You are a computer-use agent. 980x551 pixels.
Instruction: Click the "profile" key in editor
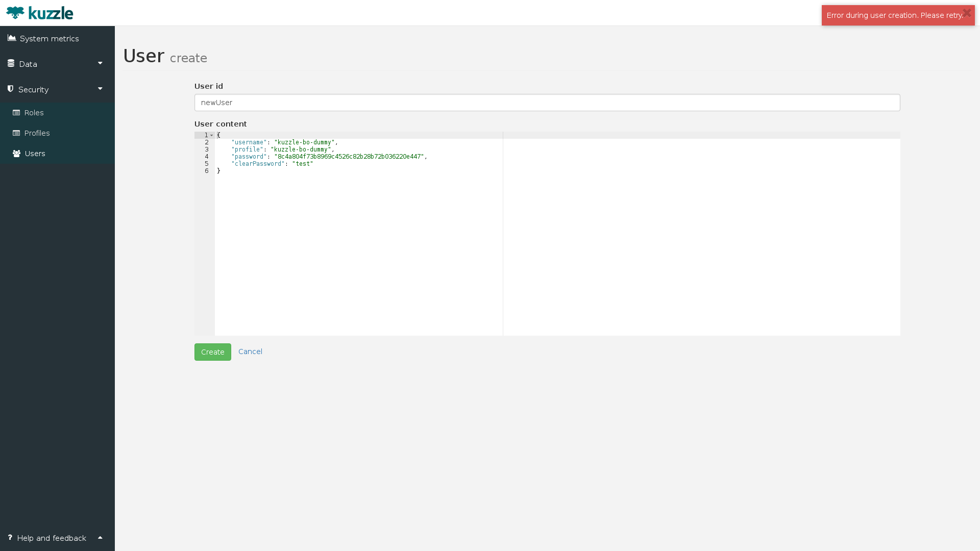tap(248, 149)
